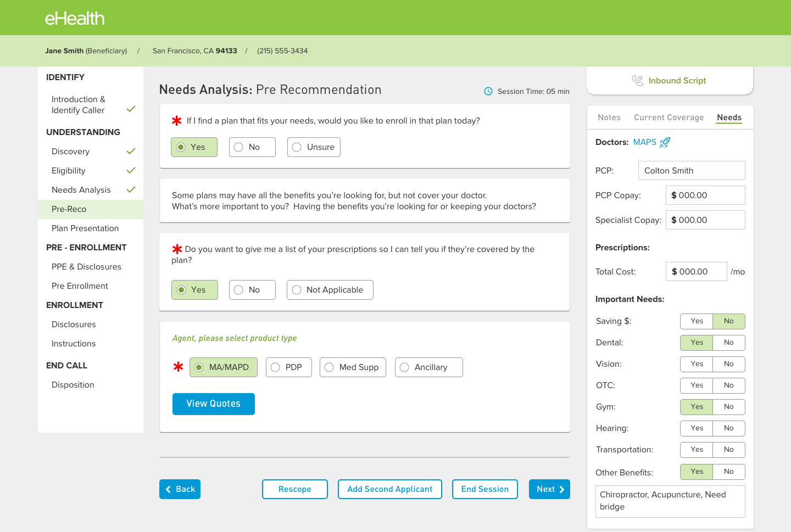791x532 pixels.
Task: Click the PCP Copay amount field
Action: coord(705,195)
